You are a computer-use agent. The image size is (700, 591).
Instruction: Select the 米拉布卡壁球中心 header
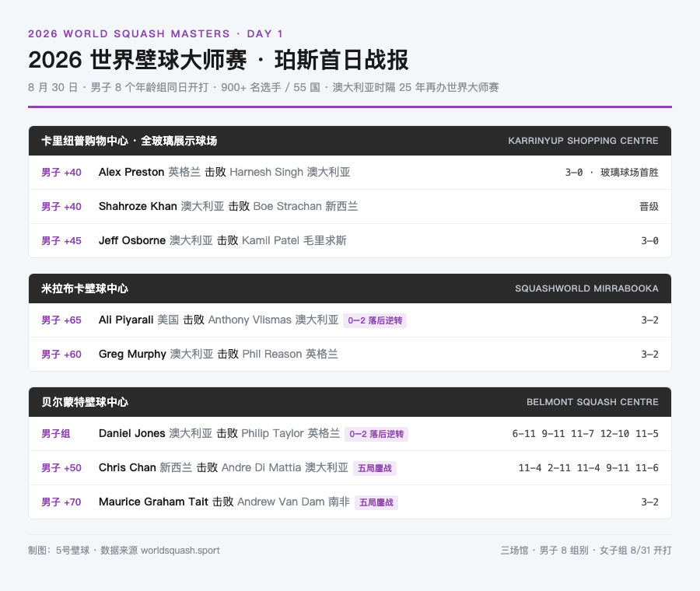85,289
